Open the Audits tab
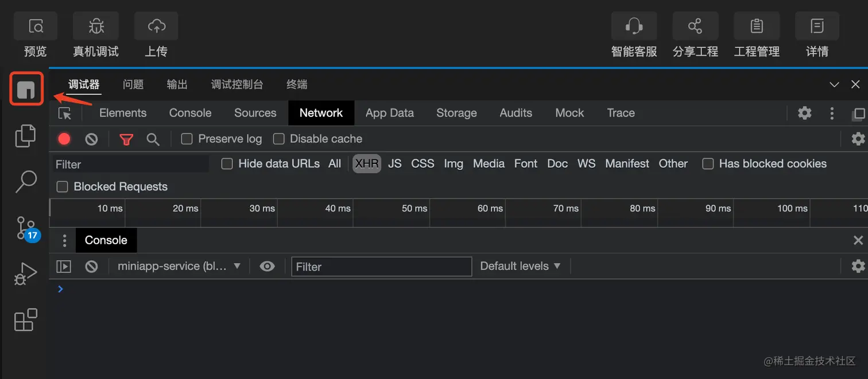Screen dimensions: 868x379 (x=516, y=113)
